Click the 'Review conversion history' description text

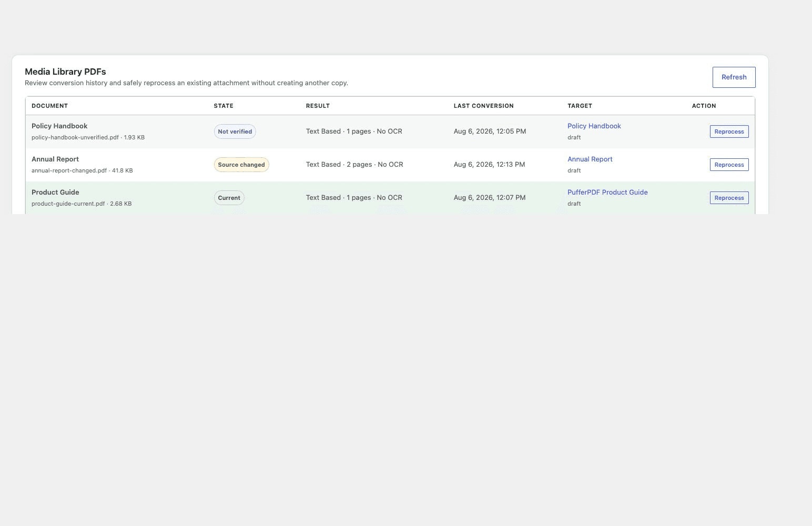point(186,83)
